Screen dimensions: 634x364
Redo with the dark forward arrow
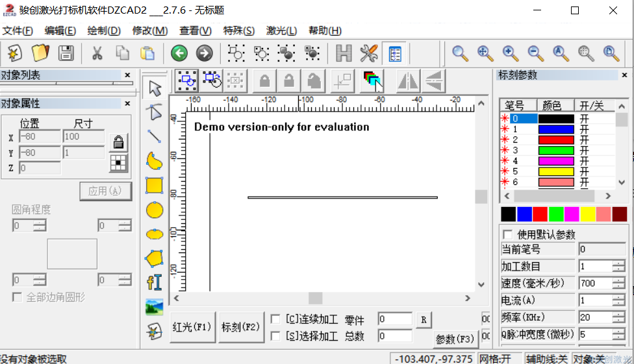[x=204, y=53]
